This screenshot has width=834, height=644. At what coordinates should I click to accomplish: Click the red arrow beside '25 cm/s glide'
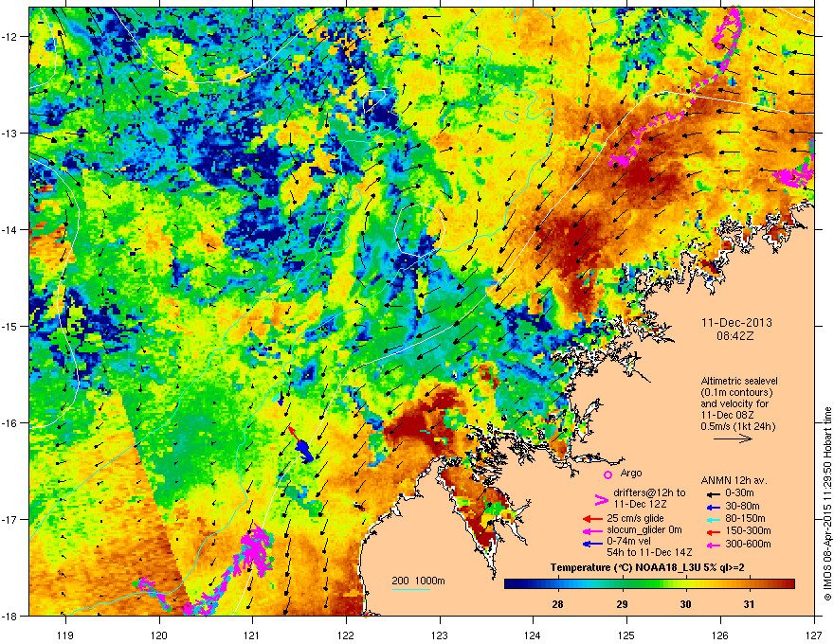click(592, 519)
